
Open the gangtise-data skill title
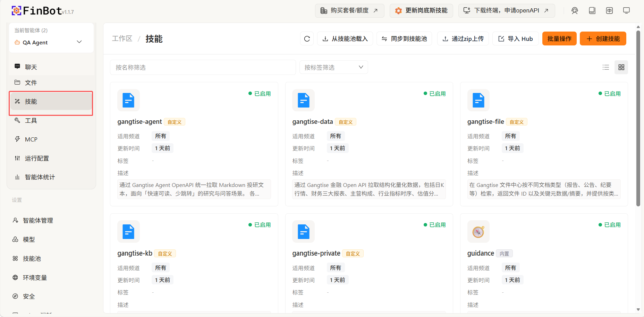click(x=313, y=122)
